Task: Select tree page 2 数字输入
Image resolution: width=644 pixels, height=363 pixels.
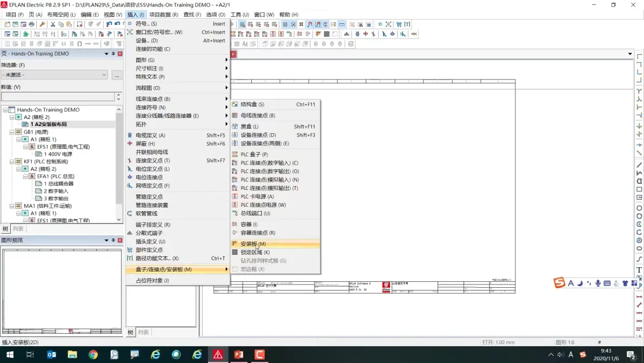Action: pos(56,191)
